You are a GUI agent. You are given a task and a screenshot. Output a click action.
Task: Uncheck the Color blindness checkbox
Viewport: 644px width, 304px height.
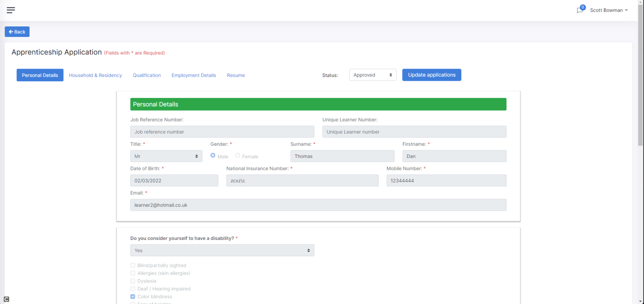click(132, 296)
